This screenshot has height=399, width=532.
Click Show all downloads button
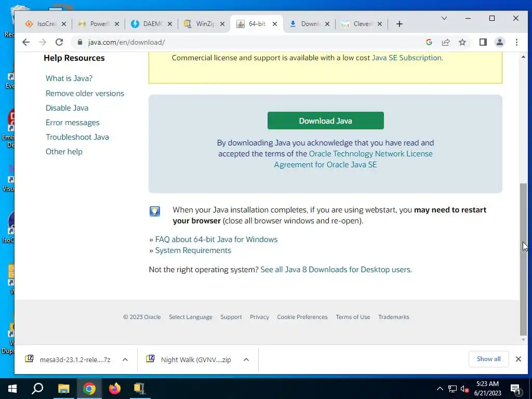pos(488,359)
